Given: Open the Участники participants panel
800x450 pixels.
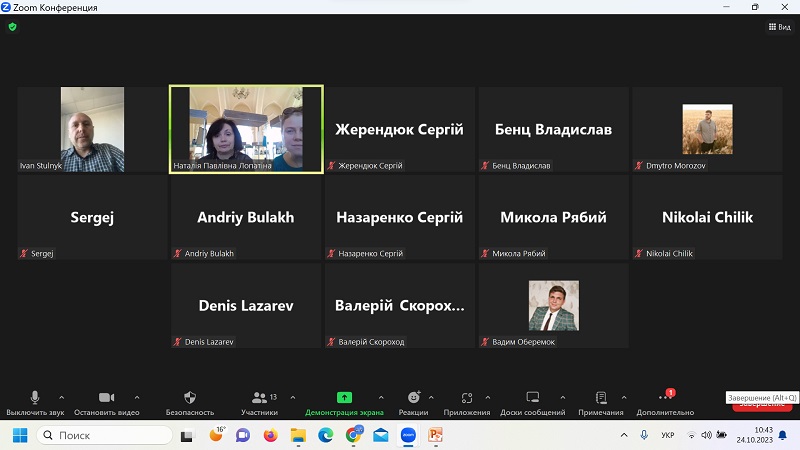Looking at the screenshot, I should point(260,398).
